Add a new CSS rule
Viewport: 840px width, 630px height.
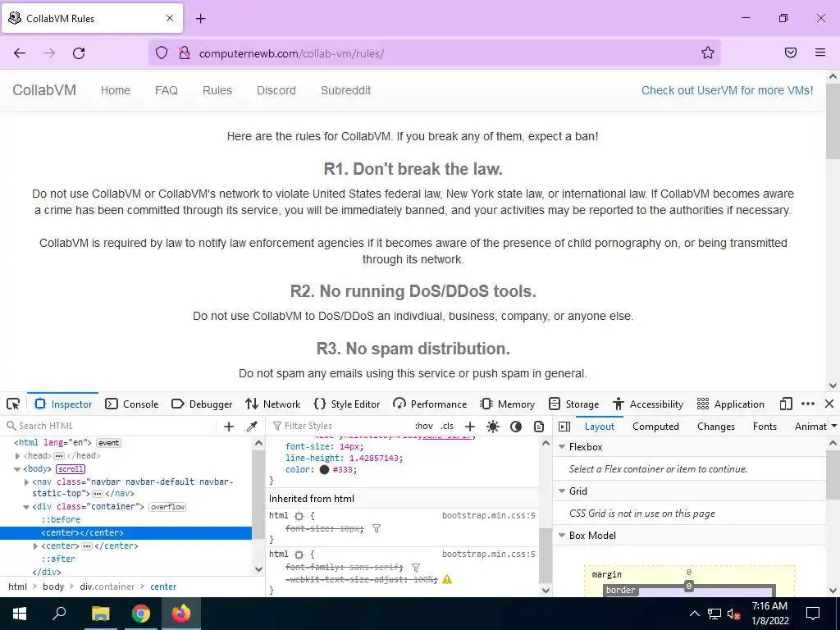[x=470, y=427]
